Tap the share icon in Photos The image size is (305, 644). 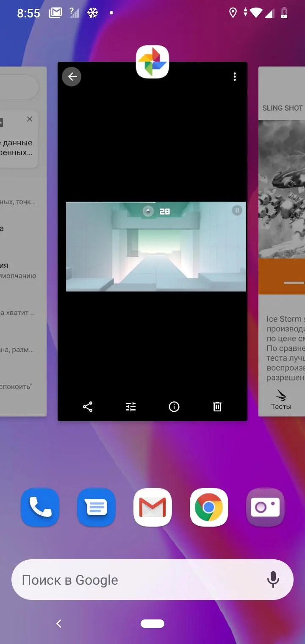pyautogui.click(x=88, y=407)
